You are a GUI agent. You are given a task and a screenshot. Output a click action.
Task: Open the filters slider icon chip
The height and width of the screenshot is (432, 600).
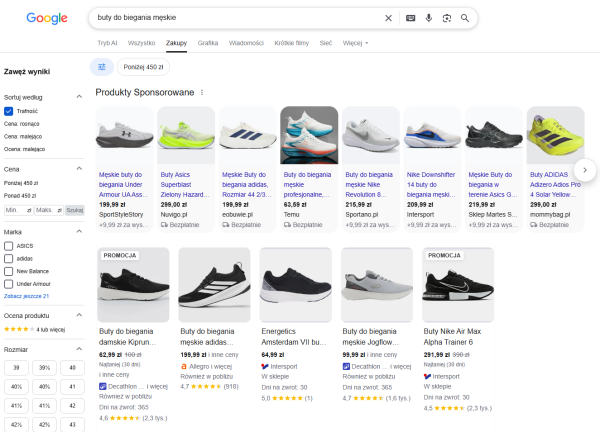[102, 67]
